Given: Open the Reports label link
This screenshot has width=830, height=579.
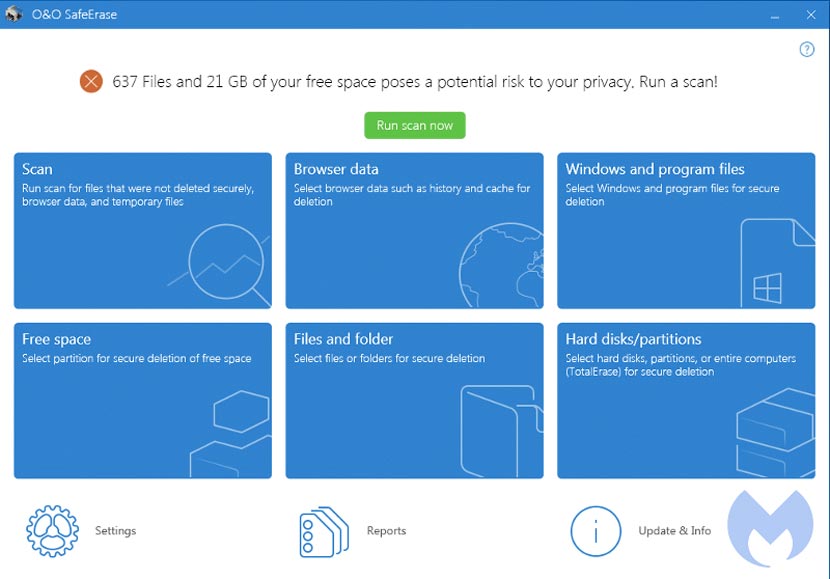Looking at the screenshot, I should pyautogui.click(x=386, y=531).
